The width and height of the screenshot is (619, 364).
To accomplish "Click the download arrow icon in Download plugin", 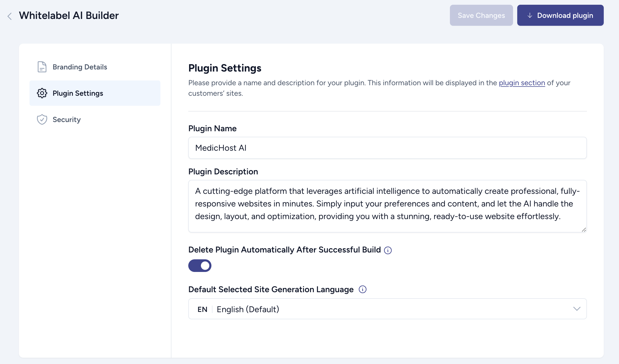I will [530, 16].
